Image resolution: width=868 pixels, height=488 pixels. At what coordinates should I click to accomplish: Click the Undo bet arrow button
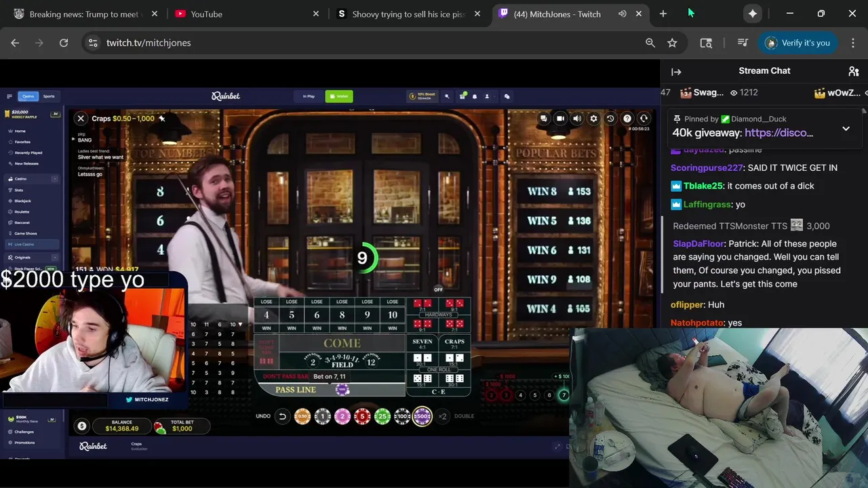283,416
